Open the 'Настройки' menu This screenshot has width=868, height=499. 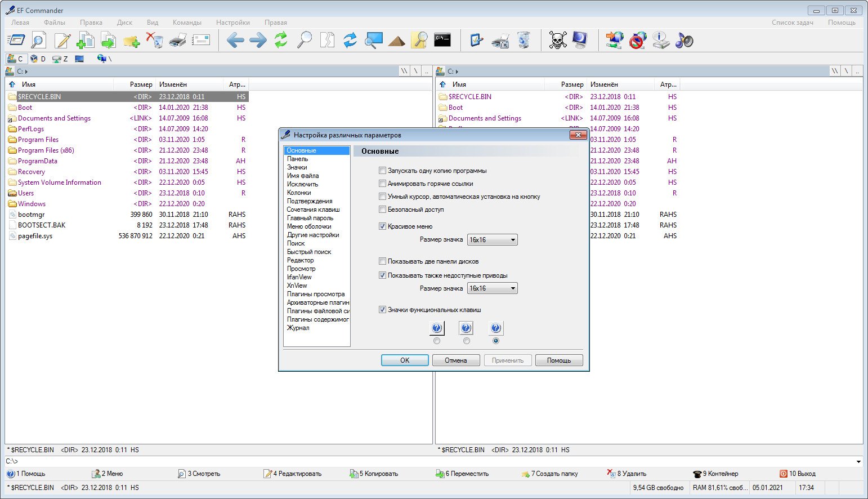click(x=233, y=23)
